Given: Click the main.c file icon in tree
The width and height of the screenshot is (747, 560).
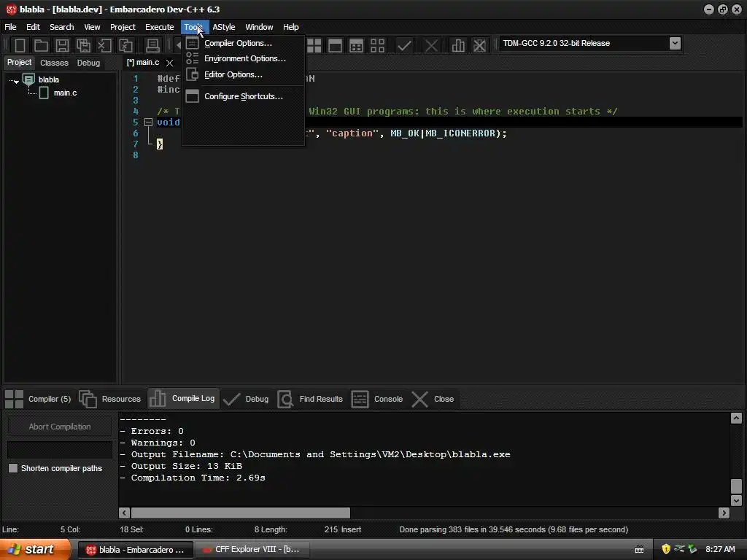Looking at the screenshot, I should click(44, 93).
